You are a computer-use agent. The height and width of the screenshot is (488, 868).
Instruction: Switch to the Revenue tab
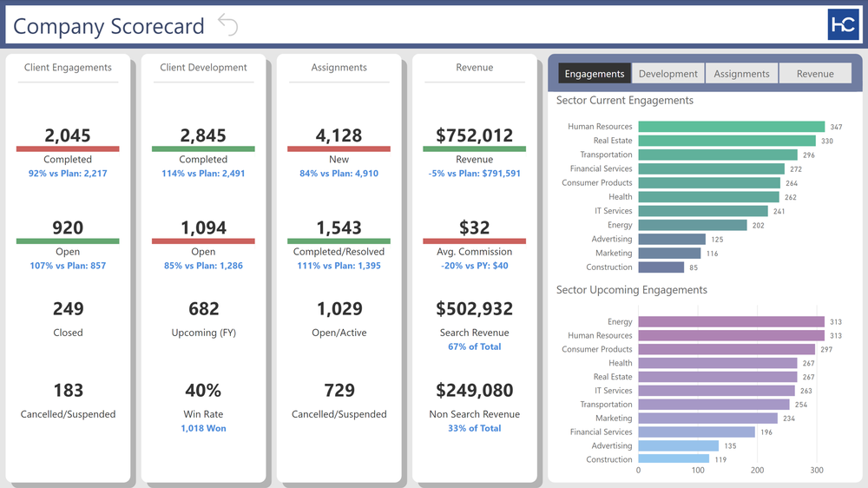pyautogui.click(x=815, y=74)
